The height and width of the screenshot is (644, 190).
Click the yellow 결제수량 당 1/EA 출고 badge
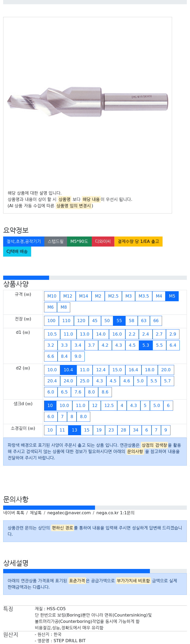(x=138, y=242)
